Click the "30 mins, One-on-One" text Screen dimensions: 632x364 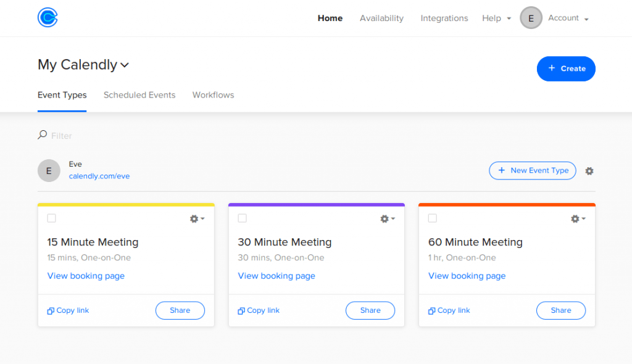click(281, 258)
